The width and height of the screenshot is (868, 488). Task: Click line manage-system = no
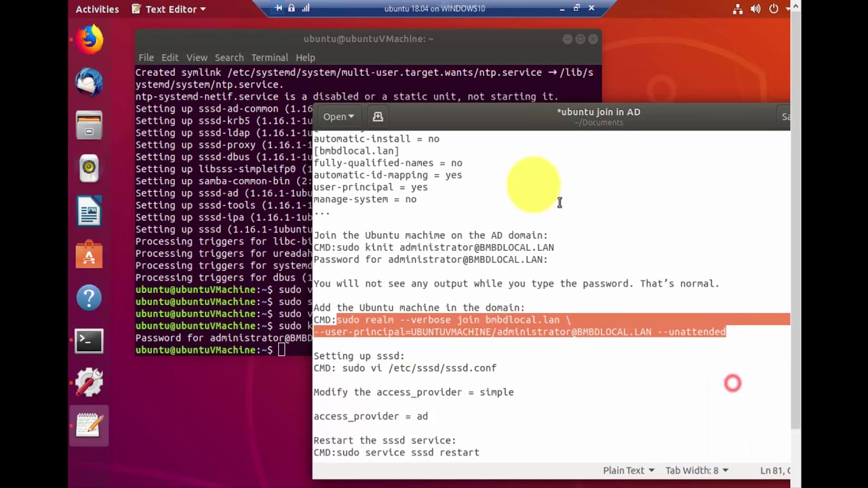365,199
